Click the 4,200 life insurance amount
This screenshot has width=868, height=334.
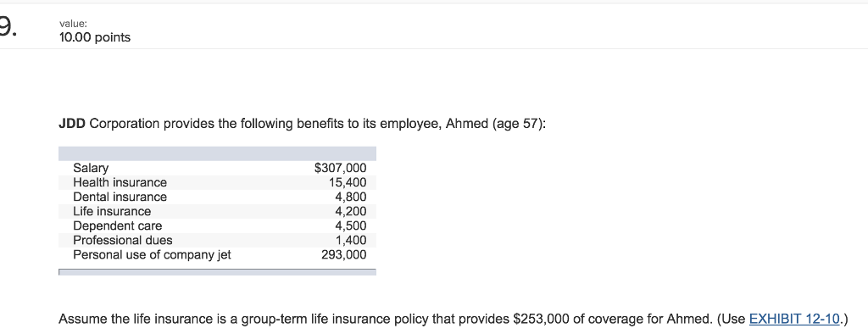pyautogui.click(x=350, y=212)
